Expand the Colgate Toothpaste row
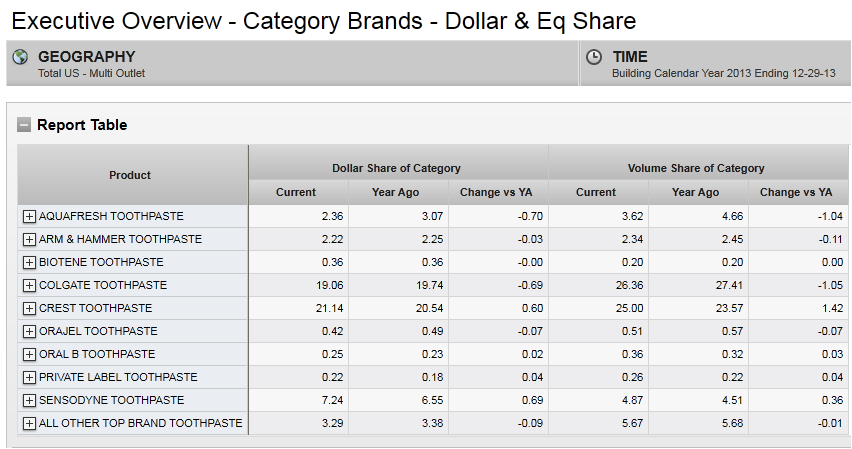The height and width of the screenshot is (449, 852). pos(29,285)
